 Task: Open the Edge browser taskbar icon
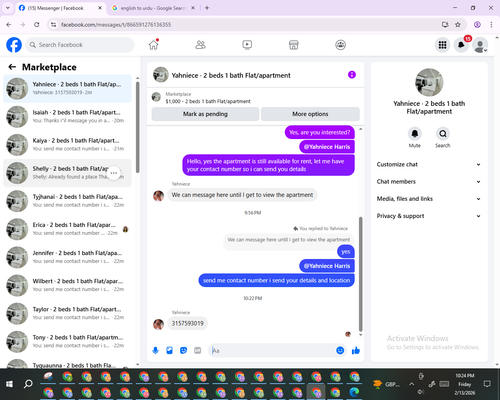pos(354,392)
